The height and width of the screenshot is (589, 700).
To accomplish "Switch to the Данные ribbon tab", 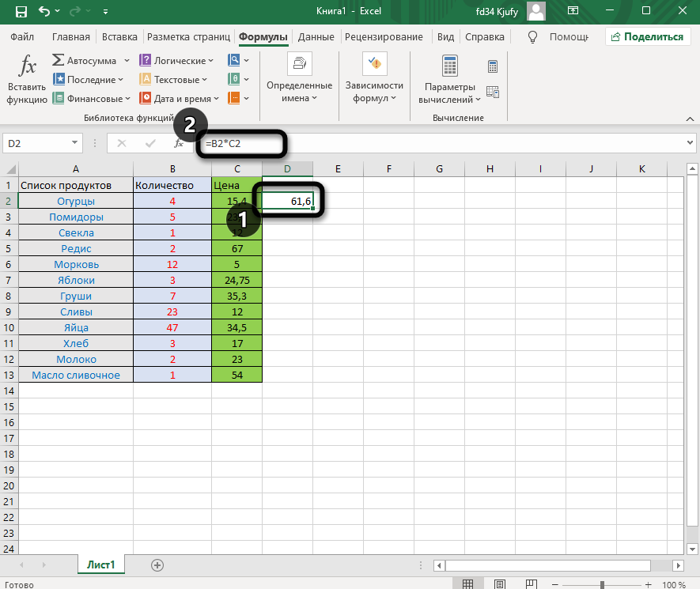I will click(x=316, y=37).
